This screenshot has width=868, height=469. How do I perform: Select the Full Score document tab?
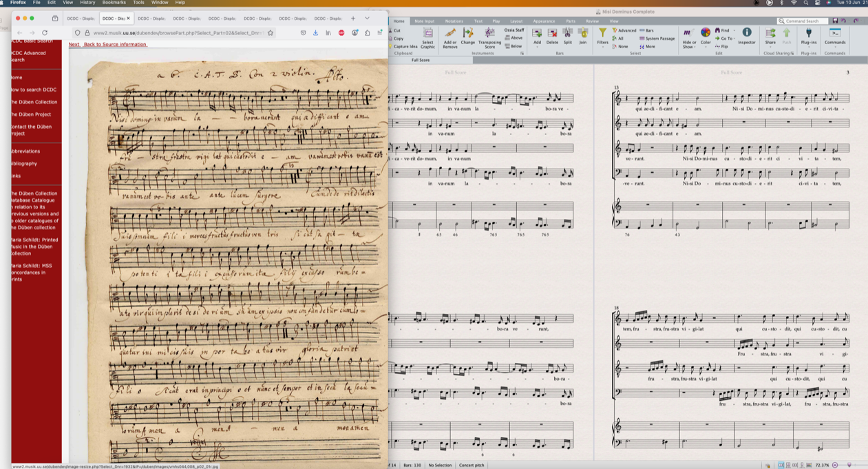tap(420, 60)
